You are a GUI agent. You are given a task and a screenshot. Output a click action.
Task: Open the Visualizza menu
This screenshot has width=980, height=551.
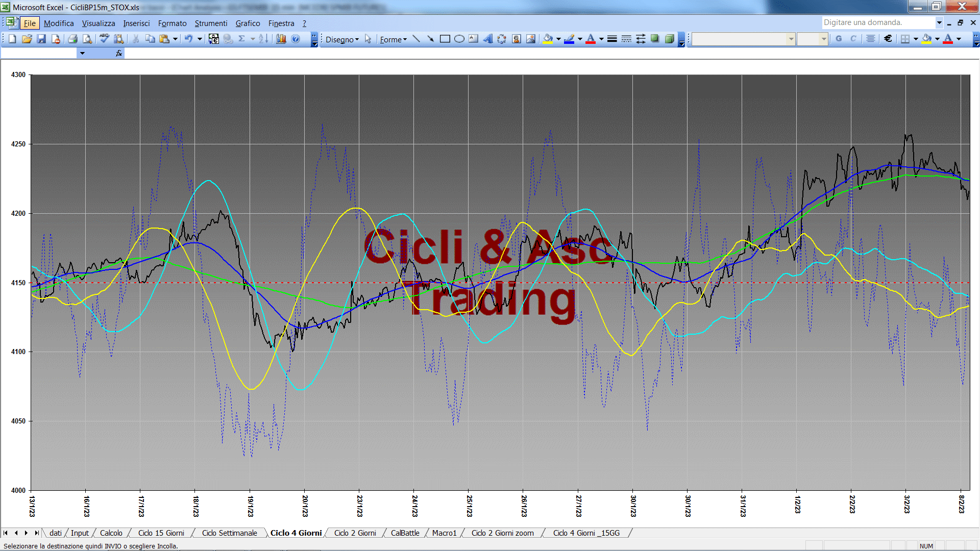(99, 23)
